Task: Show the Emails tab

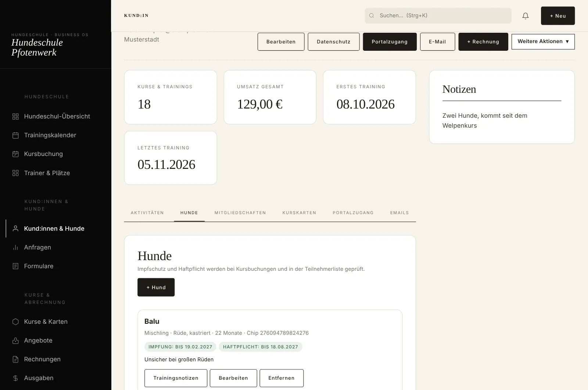Action: pyautogui.click(x=399, y=213)
